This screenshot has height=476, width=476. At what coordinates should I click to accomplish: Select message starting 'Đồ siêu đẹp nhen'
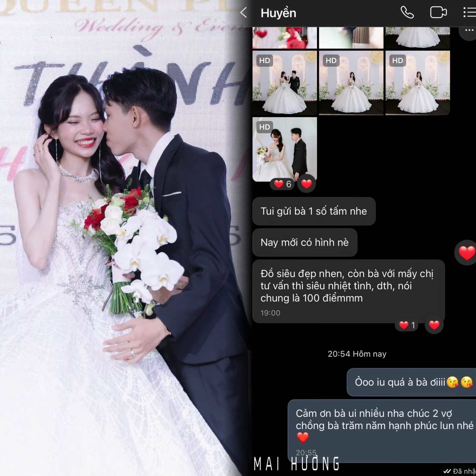(x=348, y=291)
